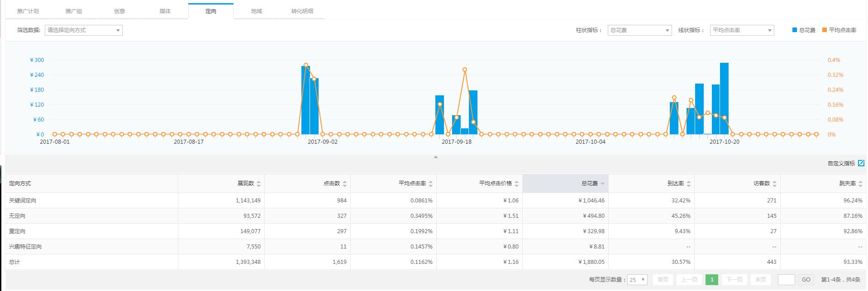Switch to the 地域 tab
This screenshot has height=291, width=868.
click(257, 11)
